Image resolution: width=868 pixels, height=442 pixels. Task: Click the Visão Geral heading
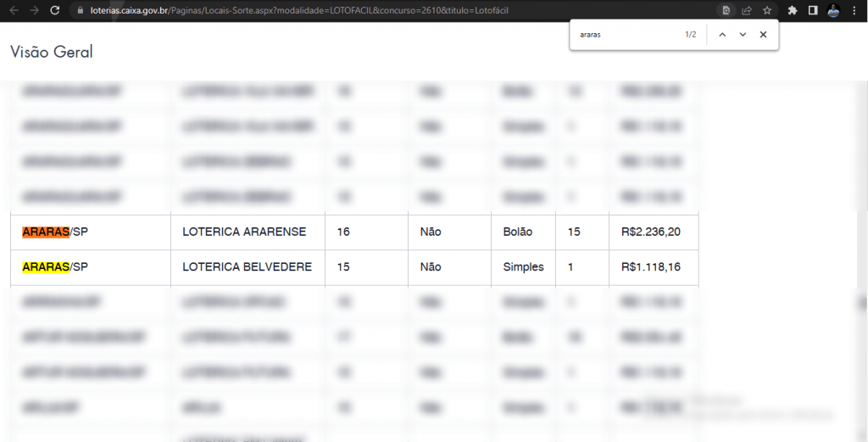(52, 52)
